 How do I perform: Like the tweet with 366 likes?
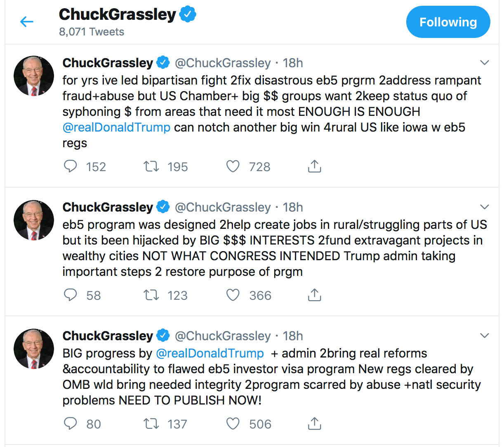pyautogui.click(x=233, y=295)
